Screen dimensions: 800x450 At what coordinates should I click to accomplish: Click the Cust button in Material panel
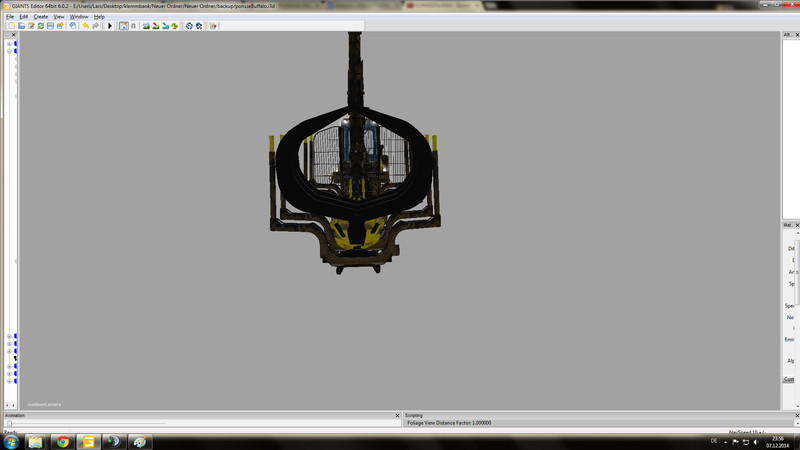789,379
